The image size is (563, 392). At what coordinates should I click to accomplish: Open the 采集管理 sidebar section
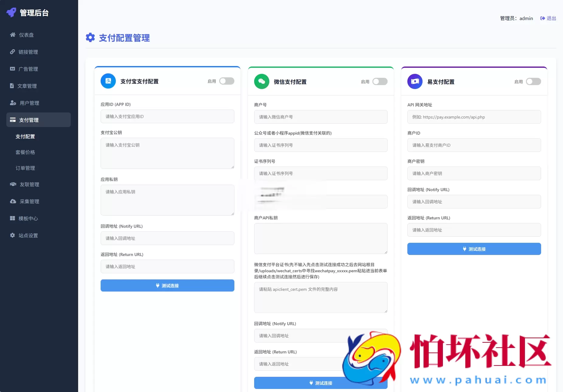(29, 201)
